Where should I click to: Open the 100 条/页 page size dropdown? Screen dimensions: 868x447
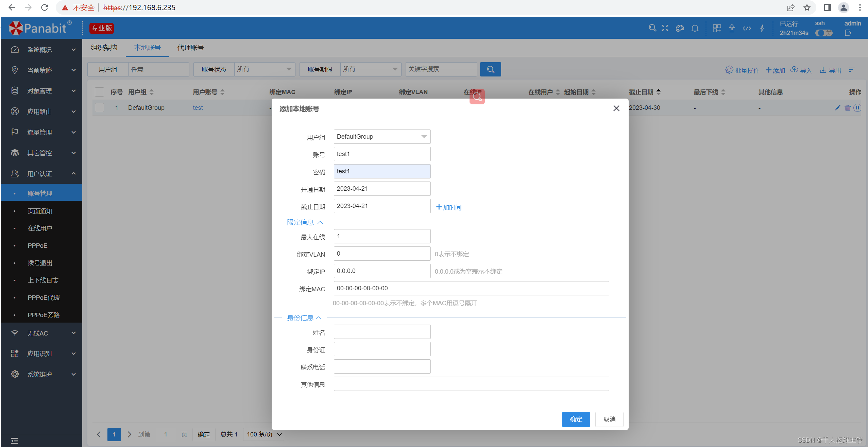[264, 434]
